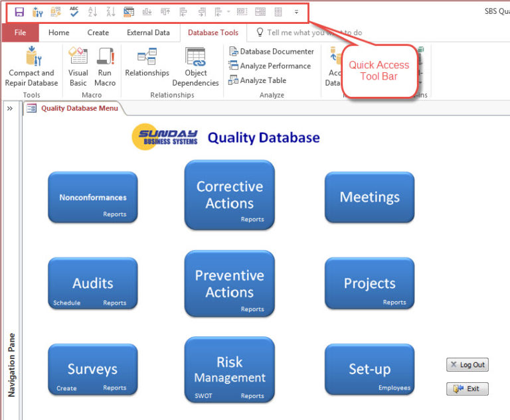Expand the Customize Quick Access Toolbar dropdown
This screenshot has width=510, height=420.
(296, 11)
